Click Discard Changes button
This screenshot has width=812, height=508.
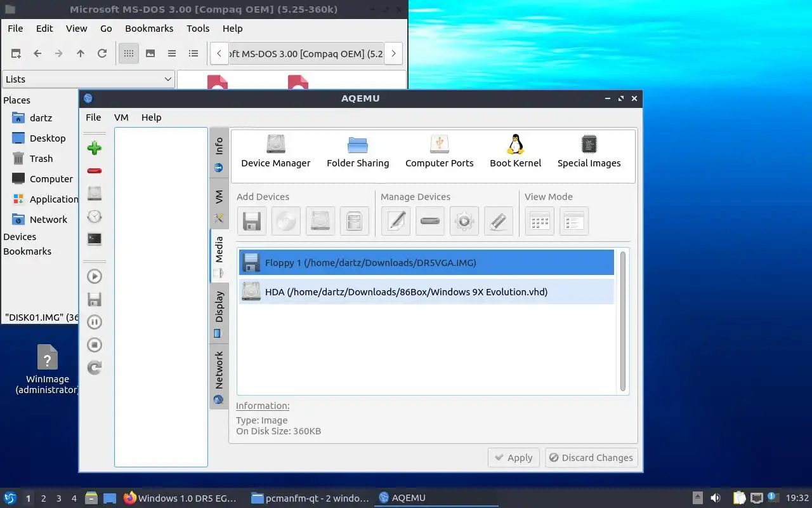(591, 458)
